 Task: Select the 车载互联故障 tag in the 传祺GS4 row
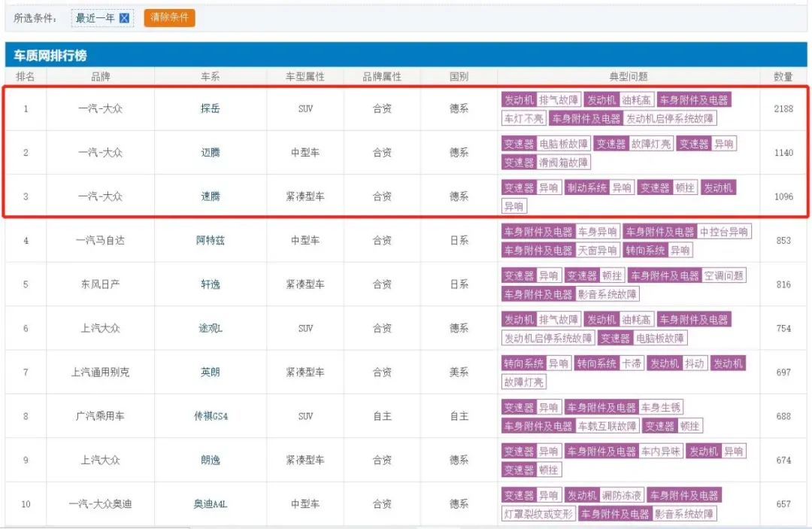(607, 426)
